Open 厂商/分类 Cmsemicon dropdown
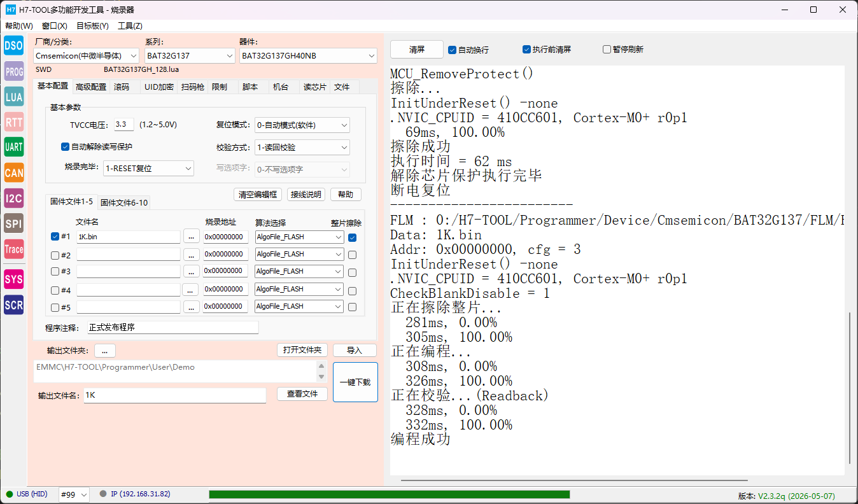This screenshot has width=858, height=504. tap(86, 56)
